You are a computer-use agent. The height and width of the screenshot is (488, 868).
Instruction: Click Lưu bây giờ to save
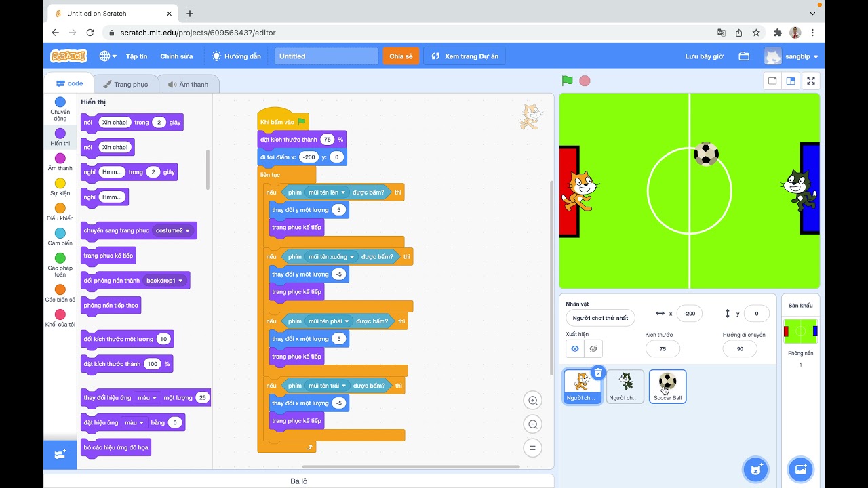pos(704,56)
